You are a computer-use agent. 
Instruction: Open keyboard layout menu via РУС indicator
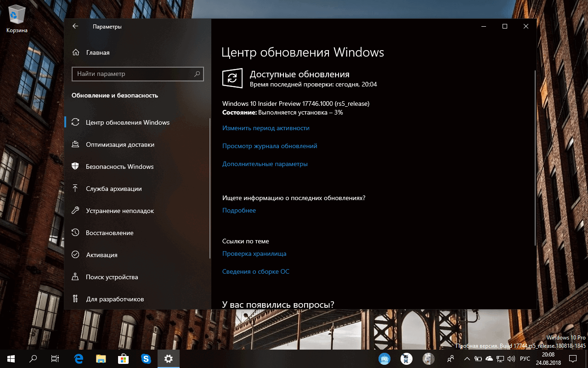(x=525, y=359)
